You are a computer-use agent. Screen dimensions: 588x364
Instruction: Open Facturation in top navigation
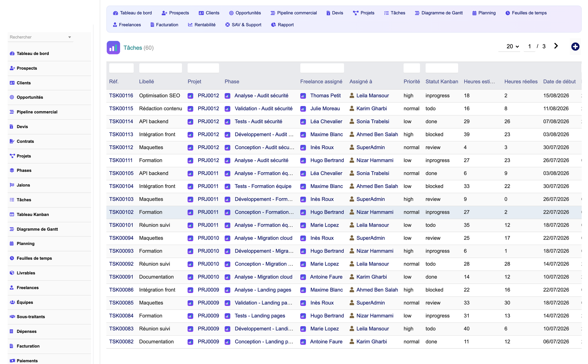[x=164, y=25]
